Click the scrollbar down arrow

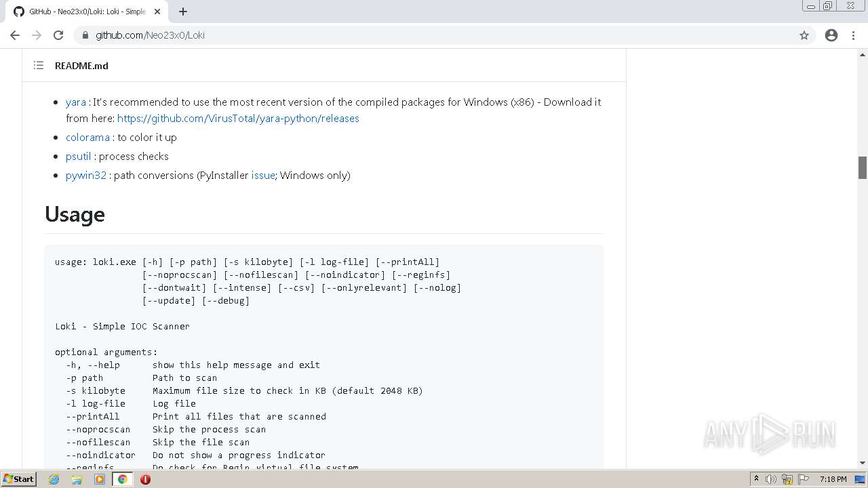click(x=863, y=463)
